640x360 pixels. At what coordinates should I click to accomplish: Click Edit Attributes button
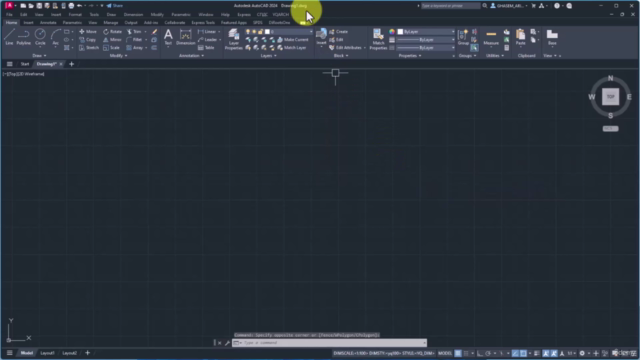[x=345, y=48]
